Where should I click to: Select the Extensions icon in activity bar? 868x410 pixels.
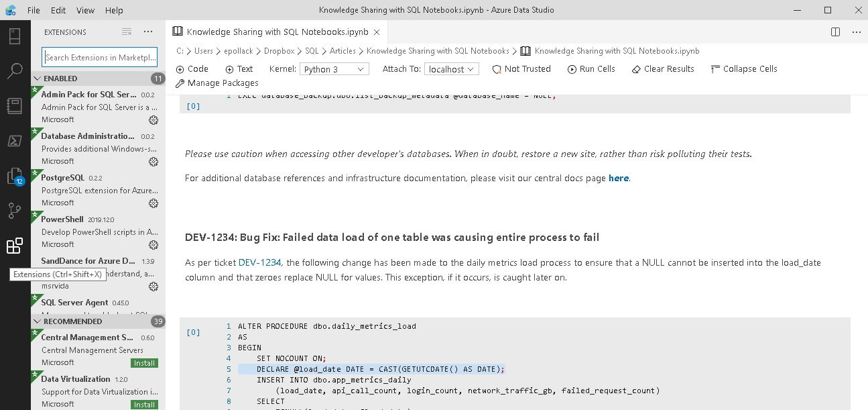point(15,246)
